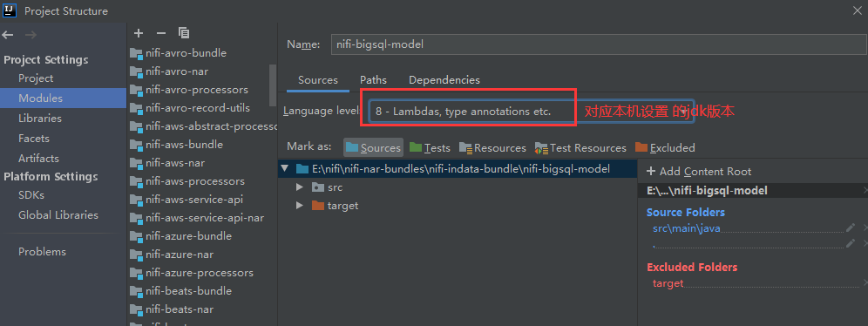Mark as Resources folder
This screenshot has width=868, height=326.
pyautogui.click(x=492, y=148)
